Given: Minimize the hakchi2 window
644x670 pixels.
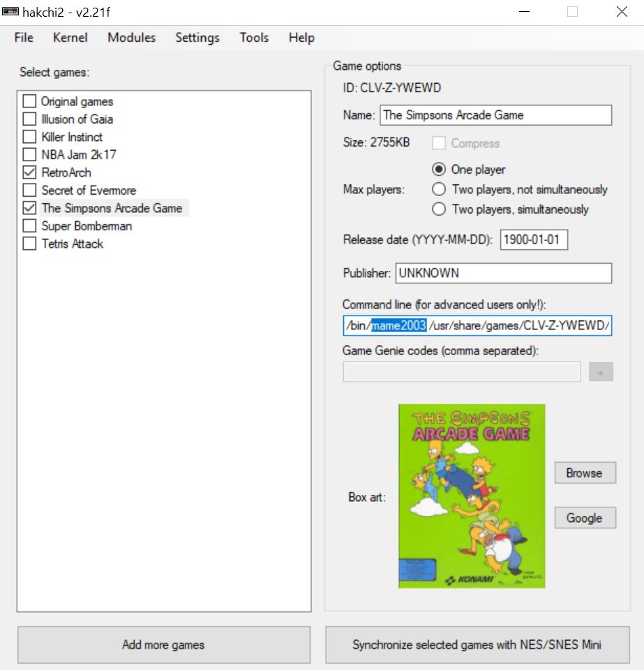Looking at the screenshot, I should coord(525,12).
